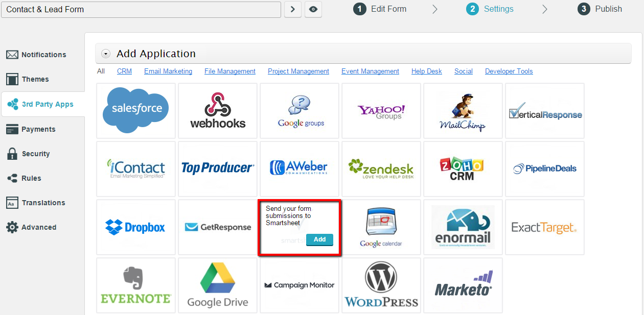Pick the enormail elephant tile

coord(463,227)
